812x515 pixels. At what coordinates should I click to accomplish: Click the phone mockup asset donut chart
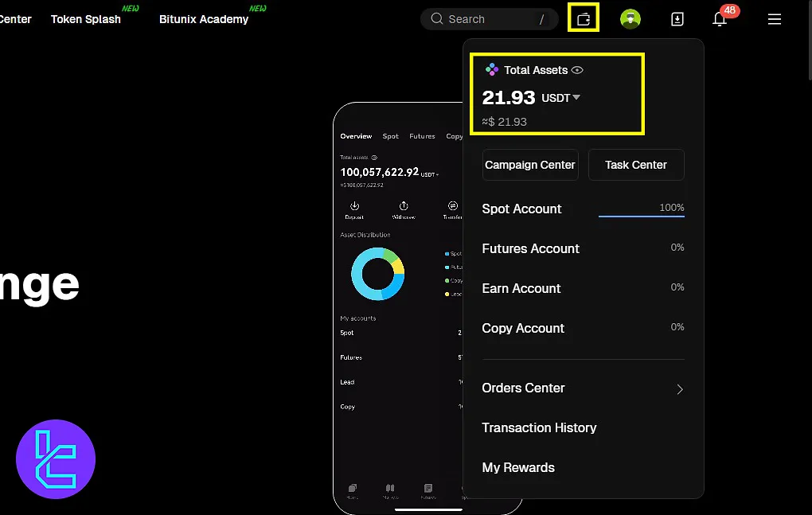click(x=377, y=274)
